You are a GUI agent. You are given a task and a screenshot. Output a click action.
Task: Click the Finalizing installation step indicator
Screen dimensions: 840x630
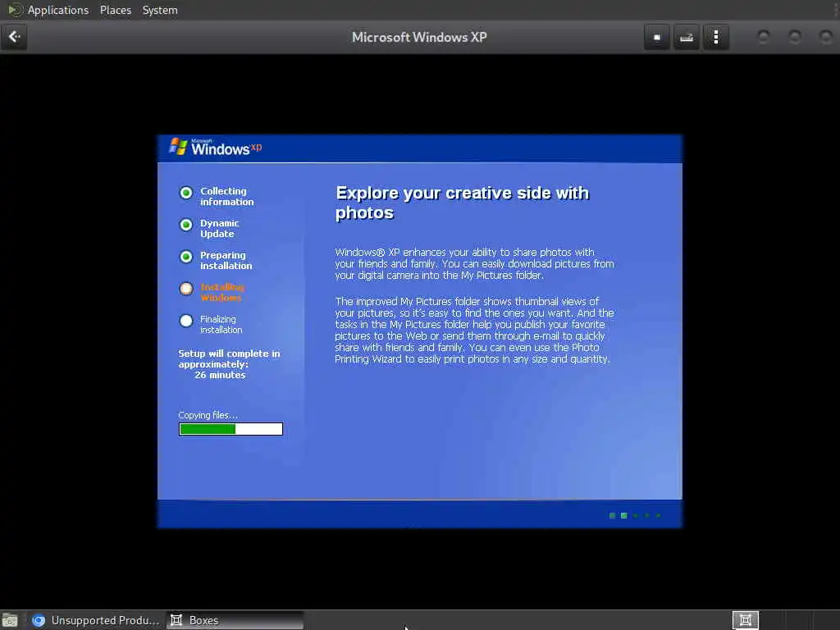coord(186,321)
